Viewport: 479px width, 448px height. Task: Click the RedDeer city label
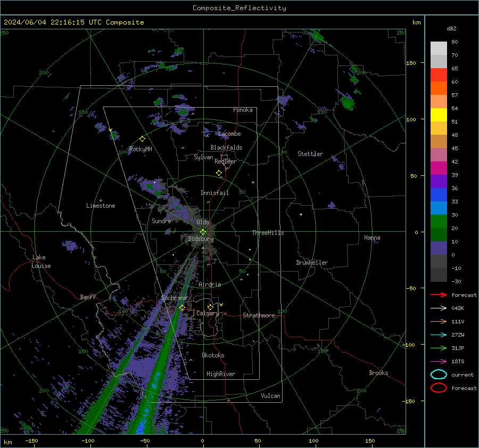[x=226, y=161]
